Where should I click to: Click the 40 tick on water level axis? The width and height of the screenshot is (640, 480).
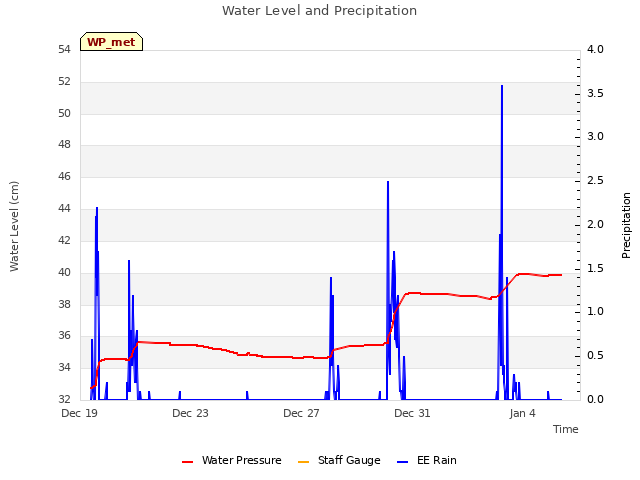(64, 272)
